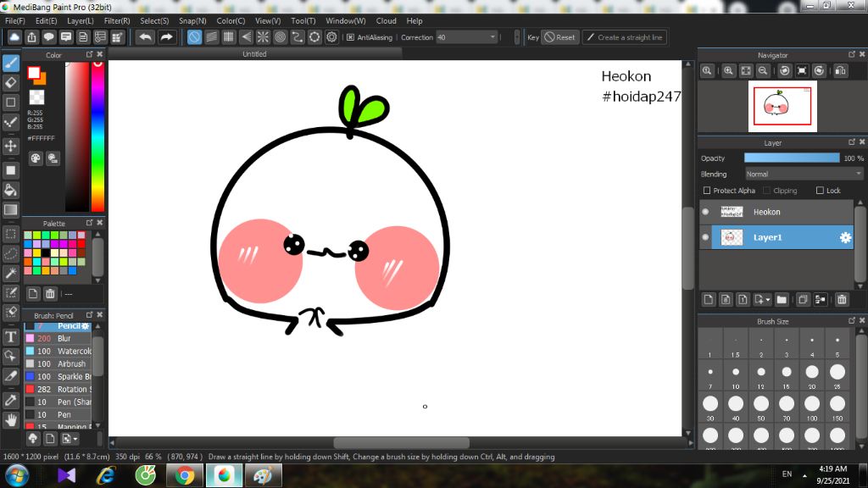The width and height of the screenshot is (868, 488).
Task: Open the Layer1 settings gear
Action: tap(845, 237)
